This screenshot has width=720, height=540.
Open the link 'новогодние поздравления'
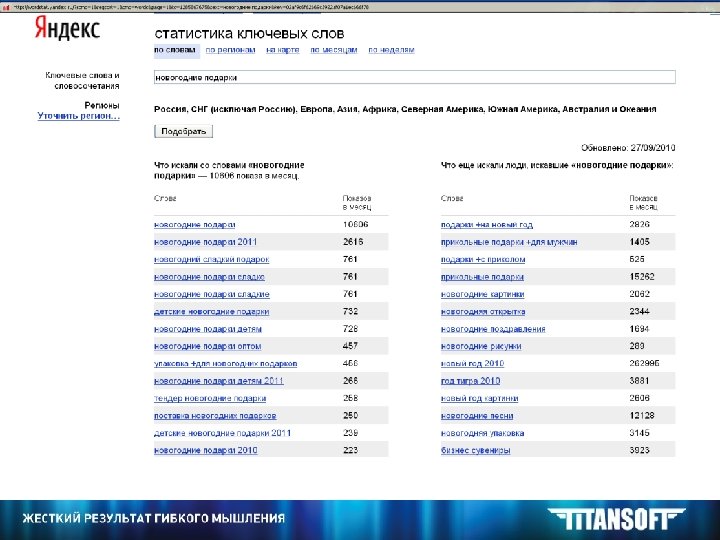[493, 329]
